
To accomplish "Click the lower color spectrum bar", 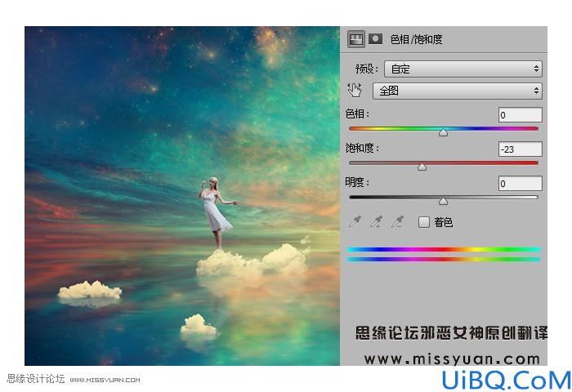I will click(x=443, y=259).
